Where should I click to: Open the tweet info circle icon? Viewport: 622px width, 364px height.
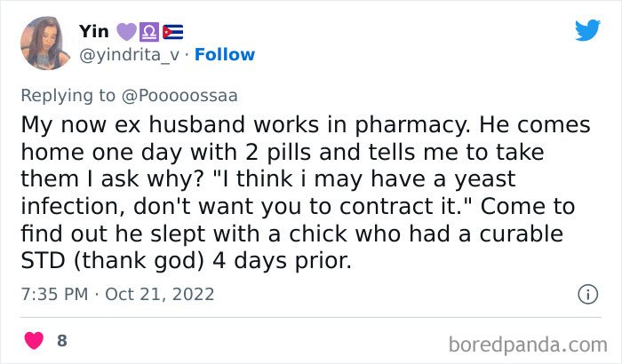[x=586, y=293]
